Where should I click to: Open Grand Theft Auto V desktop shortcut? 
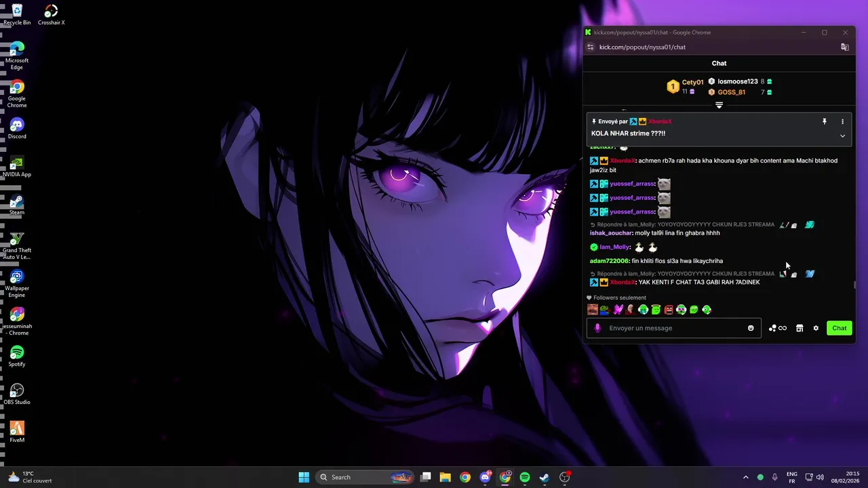17,246
